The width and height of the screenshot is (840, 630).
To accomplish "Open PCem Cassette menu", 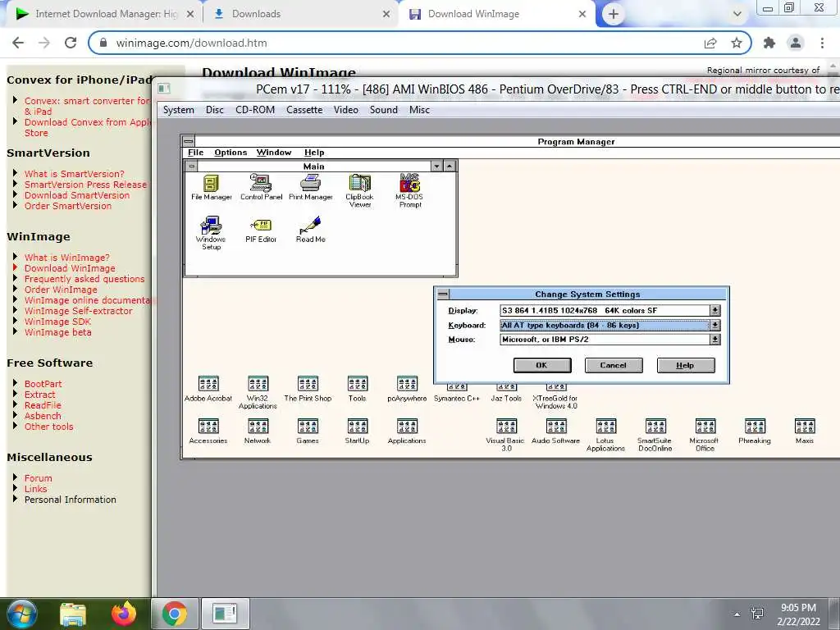I will point(304,110).
